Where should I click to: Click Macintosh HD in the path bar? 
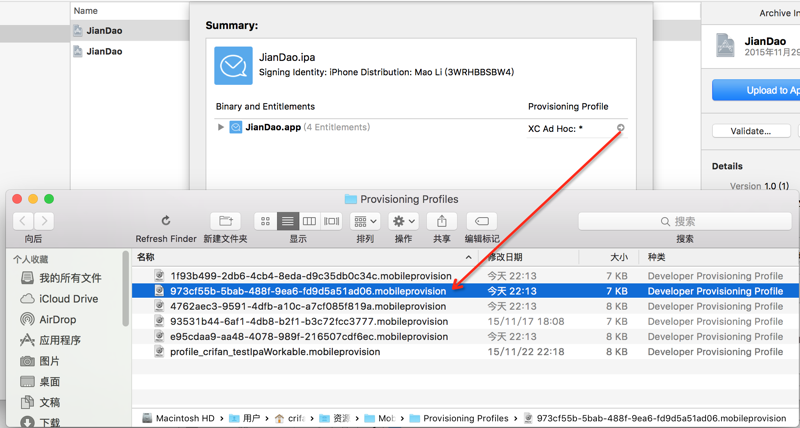[179, 418]
